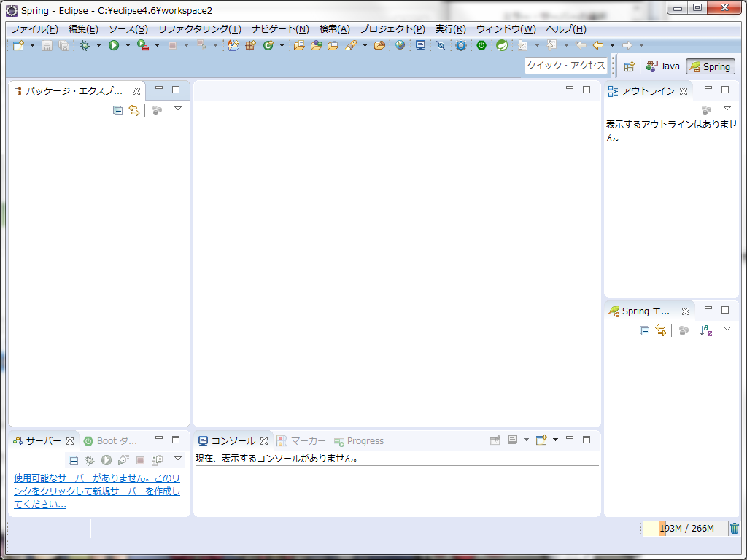The height and width of the screenshot is (560, 747).
Task: Switch to the Java perspective button
Action: click(662, 66)
